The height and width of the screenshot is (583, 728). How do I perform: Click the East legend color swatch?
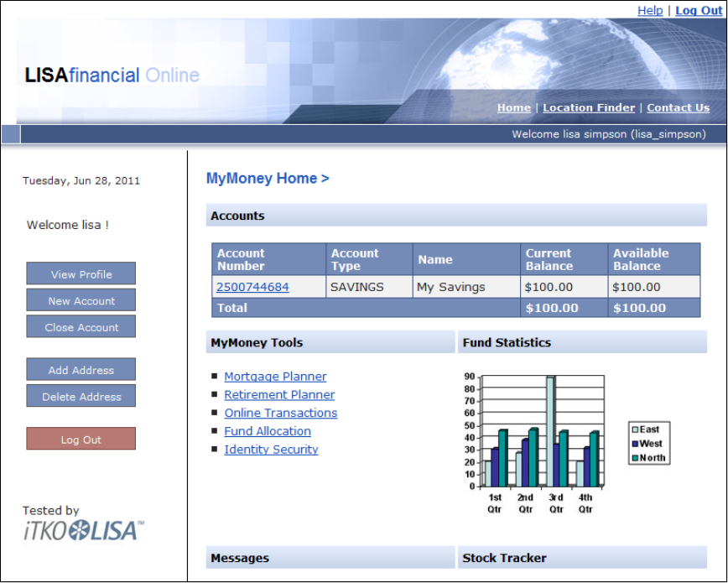tap(635, 429)
